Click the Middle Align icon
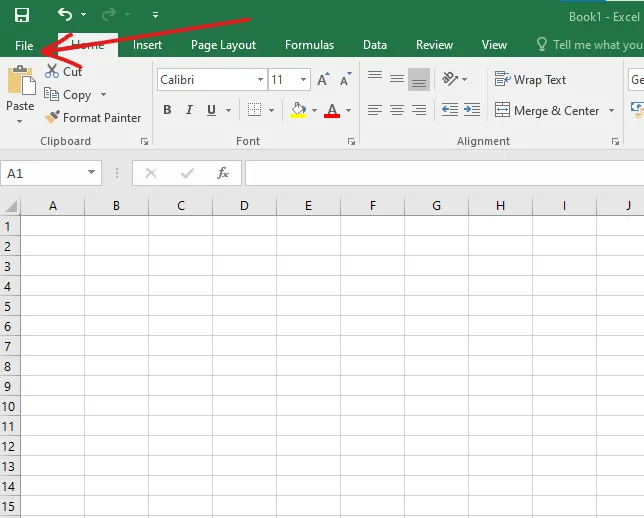 (x=397, y=79)
